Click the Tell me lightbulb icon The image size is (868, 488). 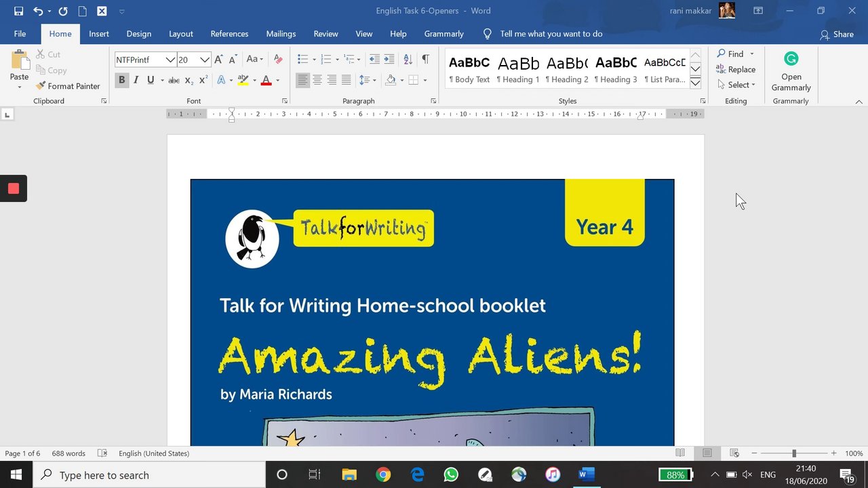487,34
